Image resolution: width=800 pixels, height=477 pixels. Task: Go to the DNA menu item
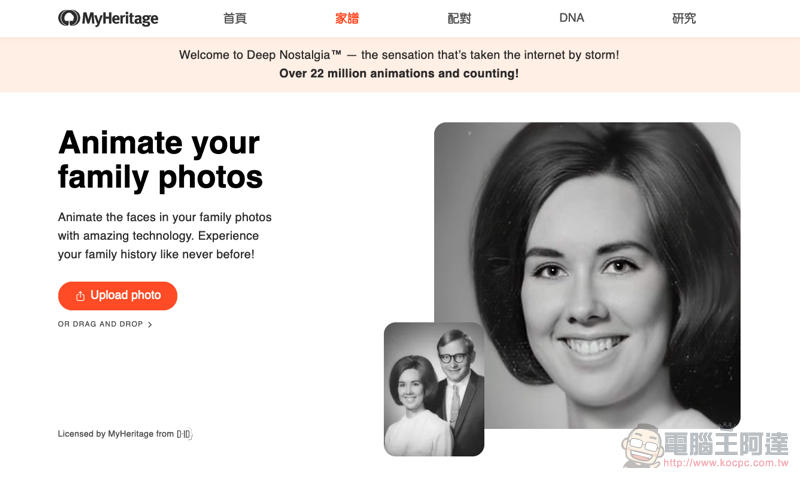pos(571,18)
